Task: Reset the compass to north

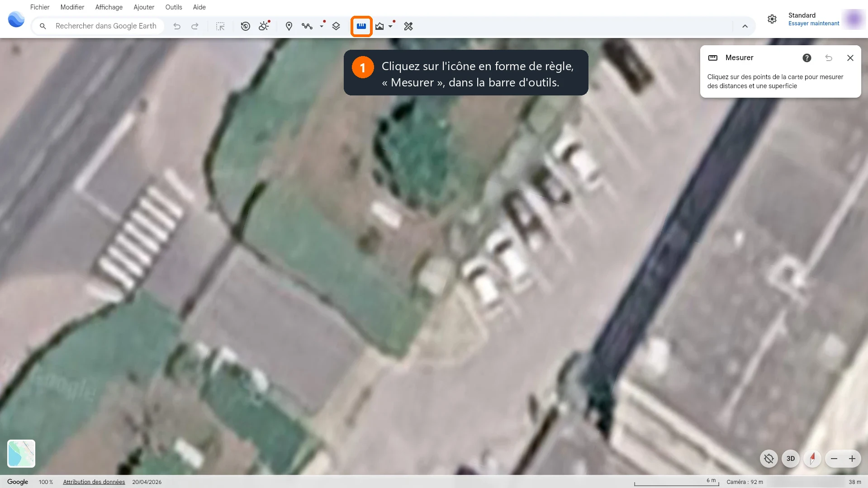Action: (x=812, y=459)
